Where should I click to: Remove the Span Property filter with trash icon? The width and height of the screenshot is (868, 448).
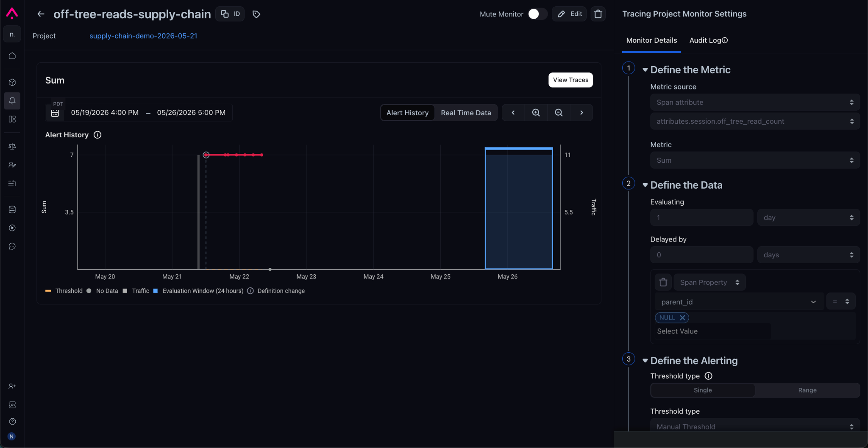tap(663, 282)
